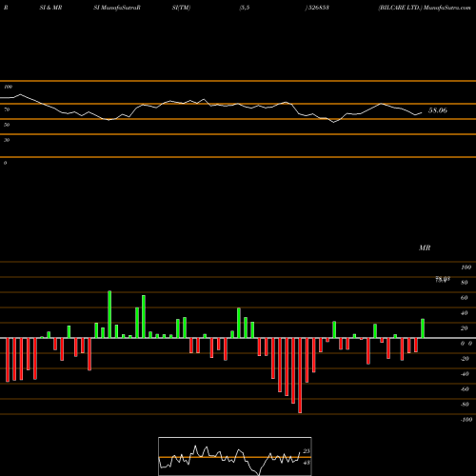Click the 30 label on the RSI axis
Viewport: 476px width, 476px height.
(x=7, y=140)
